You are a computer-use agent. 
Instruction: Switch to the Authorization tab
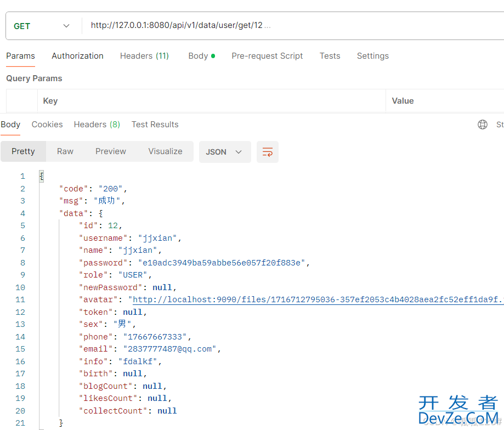[x=77, y=56]
